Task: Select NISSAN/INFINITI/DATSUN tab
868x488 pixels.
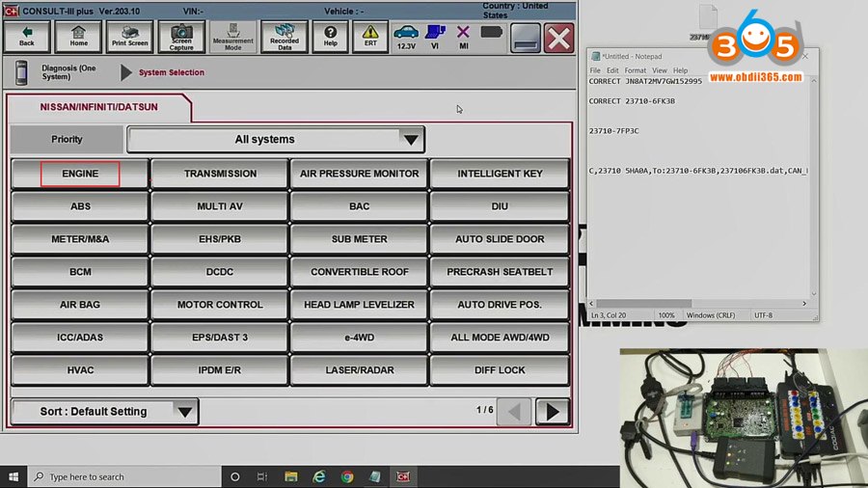Action: click(x=99, y=107)
